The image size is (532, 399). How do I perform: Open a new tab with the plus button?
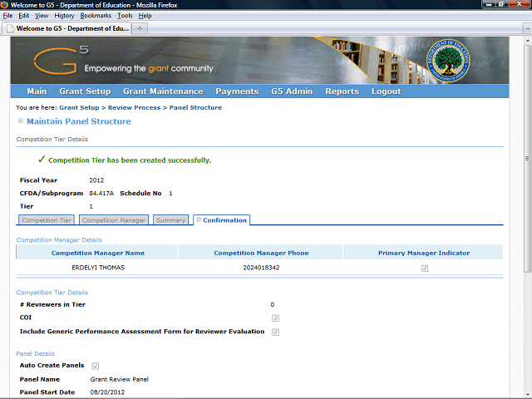[140, 28]
